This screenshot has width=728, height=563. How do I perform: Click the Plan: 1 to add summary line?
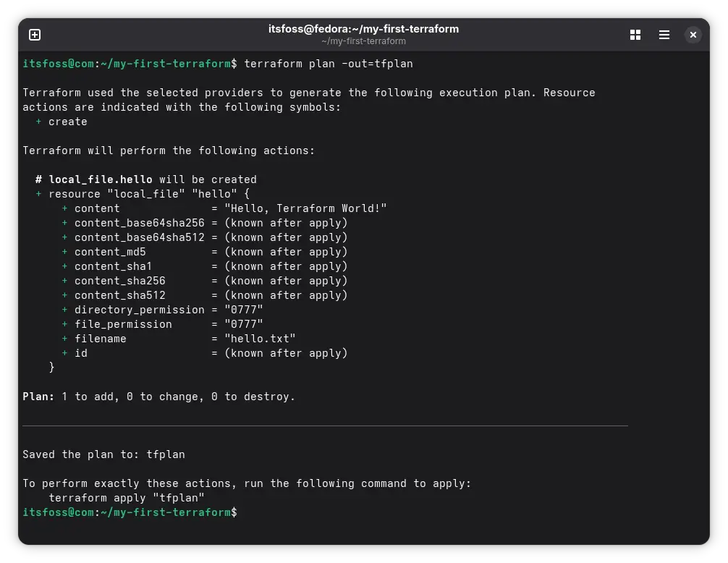158,397
